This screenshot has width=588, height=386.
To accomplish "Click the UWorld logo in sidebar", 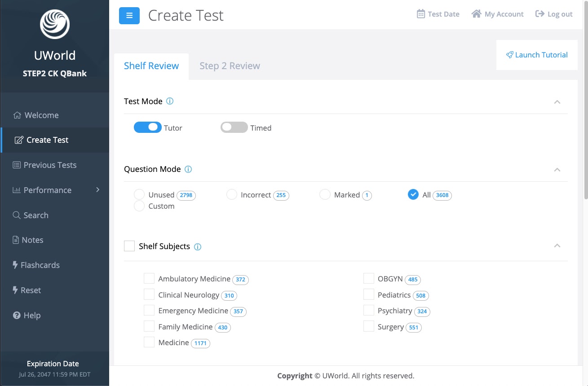I will point(55,24).
